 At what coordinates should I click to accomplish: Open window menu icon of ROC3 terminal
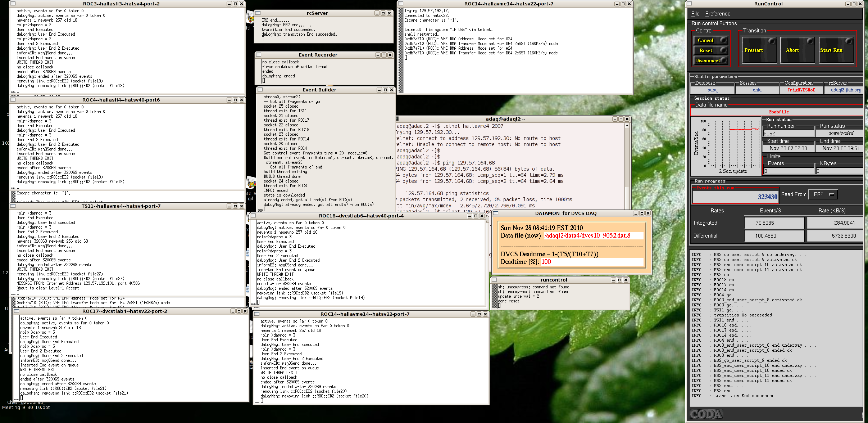[x=13, y=4]
